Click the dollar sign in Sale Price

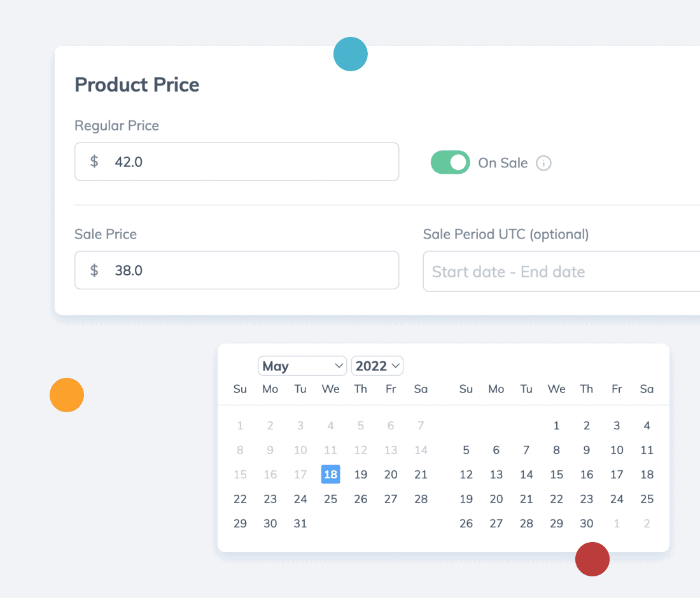point(94,270)
